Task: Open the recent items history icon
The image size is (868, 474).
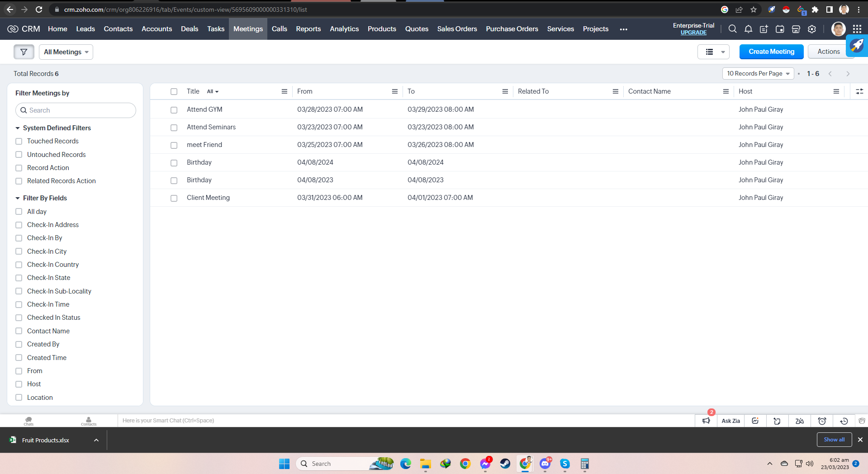Action: [x=844, y=421]
